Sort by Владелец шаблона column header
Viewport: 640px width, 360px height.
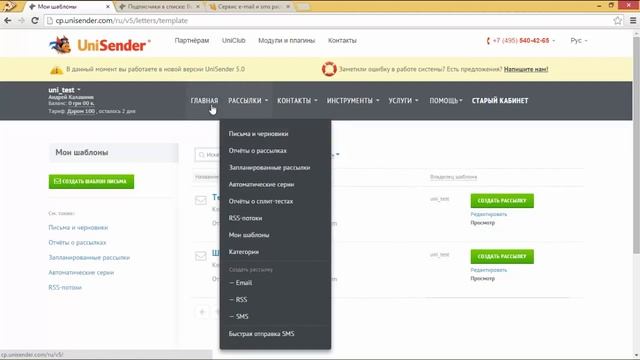(x=453, y=177)
